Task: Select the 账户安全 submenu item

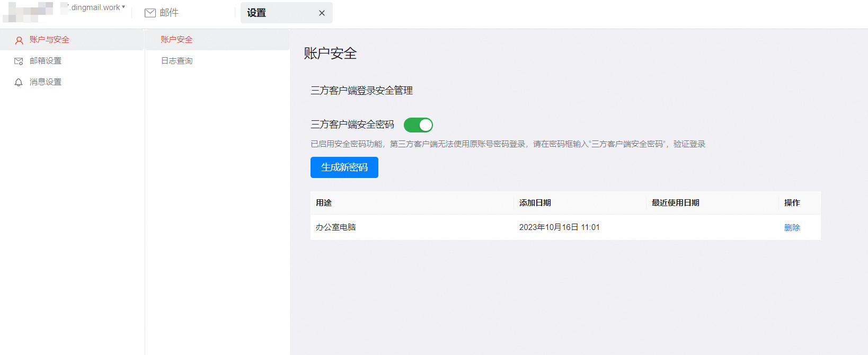Action: 217,40
